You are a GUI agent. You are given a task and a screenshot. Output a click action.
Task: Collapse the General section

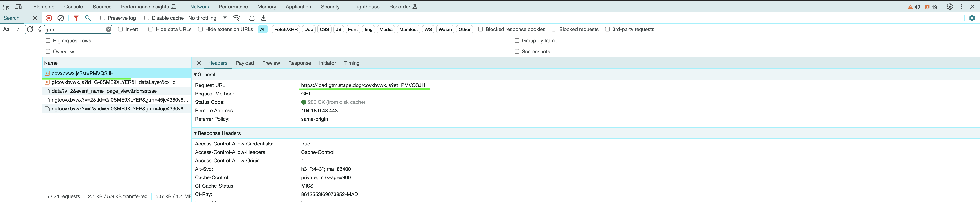point(196,75)
